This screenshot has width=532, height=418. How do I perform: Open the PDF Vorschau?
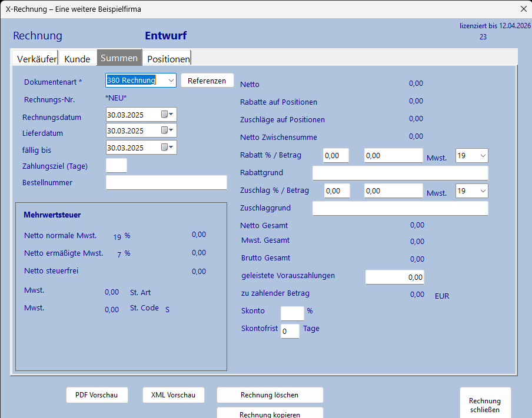tap(97, 395)
